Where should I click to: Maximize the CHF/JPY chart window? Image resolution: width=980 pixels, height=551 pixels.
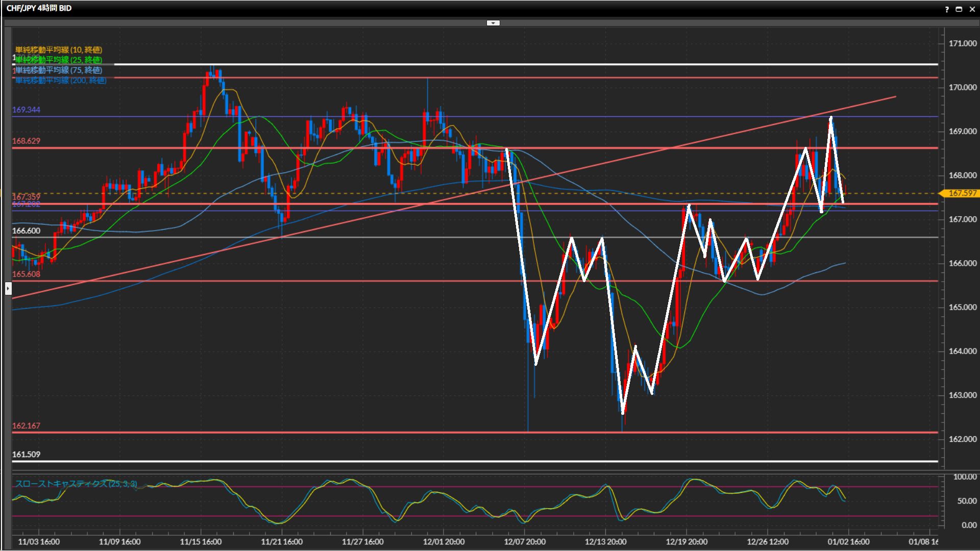tap(959, 9)
